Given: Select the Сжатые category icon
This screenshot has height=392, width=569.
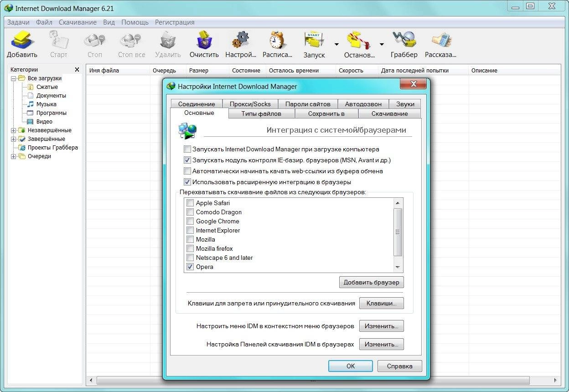Looking at the screenshot, I should pyautogui.click(x=31, y=87).
